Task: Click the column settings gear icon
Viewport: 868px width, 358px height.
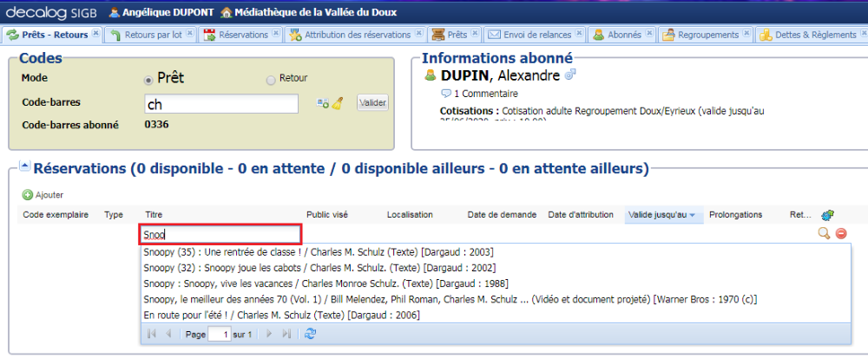Action: pos(827,215)
